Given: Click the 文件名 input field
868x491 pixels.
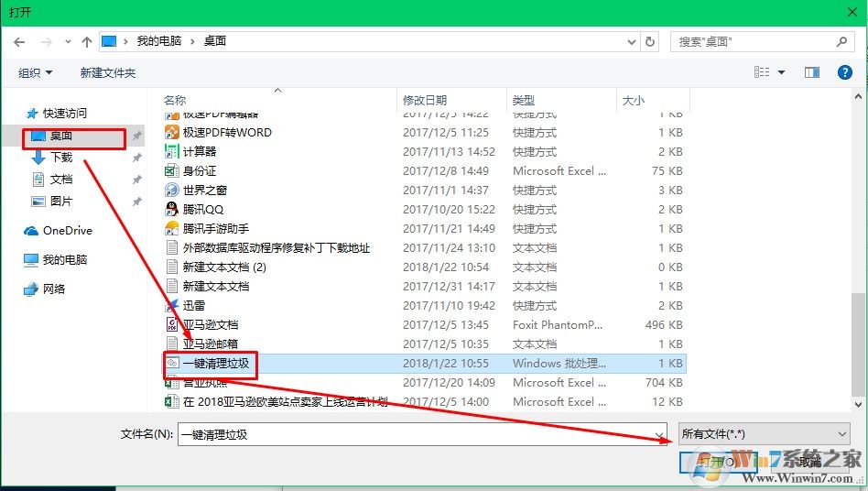Looking at the screenshot, I should 417,434.
